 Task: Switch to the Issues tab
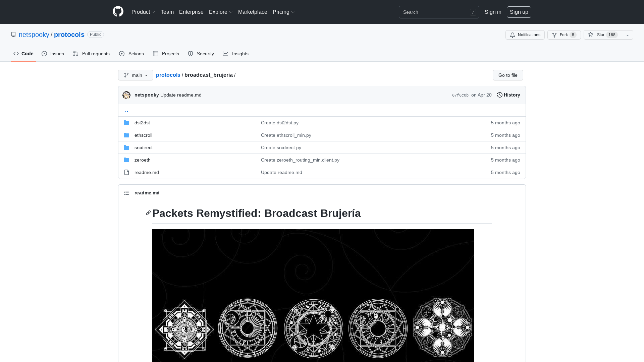pos(53,54)
